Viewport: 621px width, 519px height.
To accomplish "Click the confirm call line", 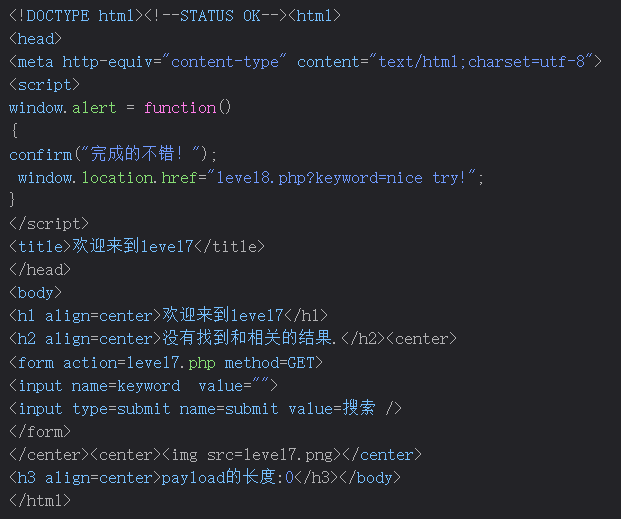I will pos(112,154).
